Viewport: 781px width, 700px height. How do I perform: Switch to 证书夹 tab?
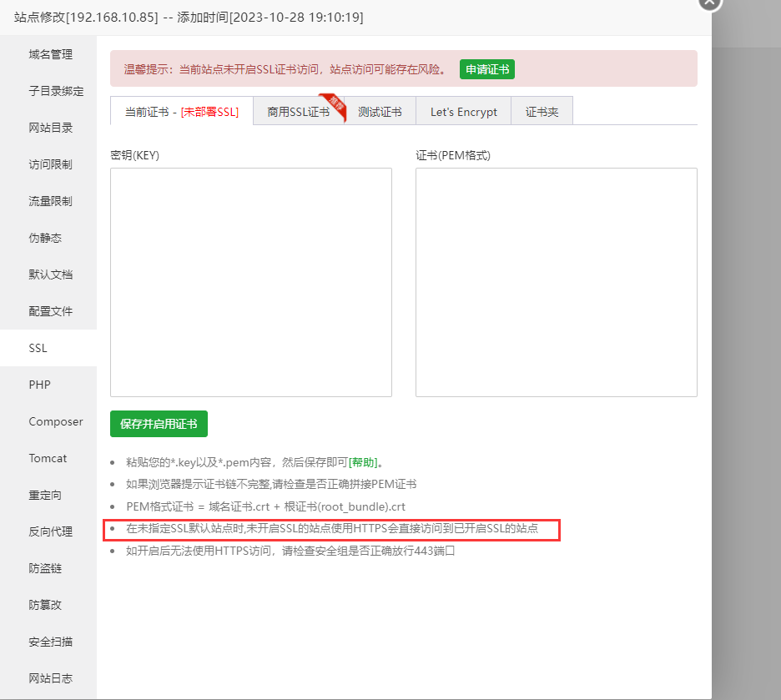(542, 112)
